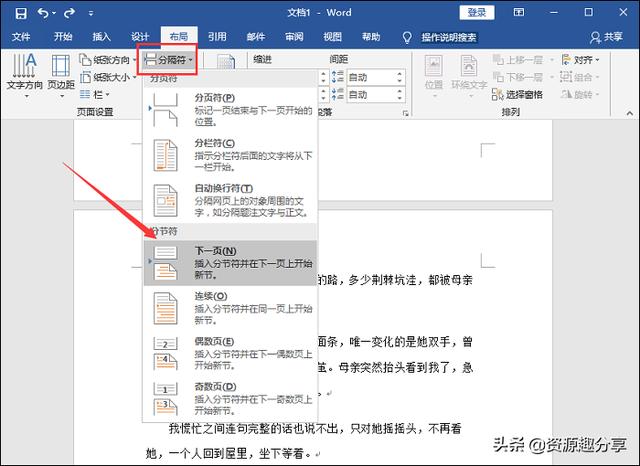Screen dimensions: 640x466
Task: Click 上移一层 bring forward
Action: pos(518,60)
